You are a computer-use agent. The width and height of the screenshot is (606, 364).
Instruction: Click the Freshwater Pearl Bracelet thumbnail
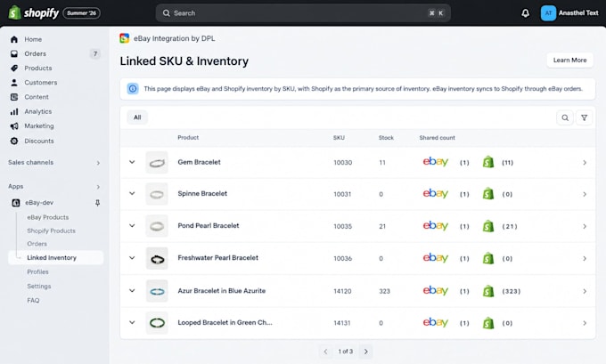click(x=157, y=258)
